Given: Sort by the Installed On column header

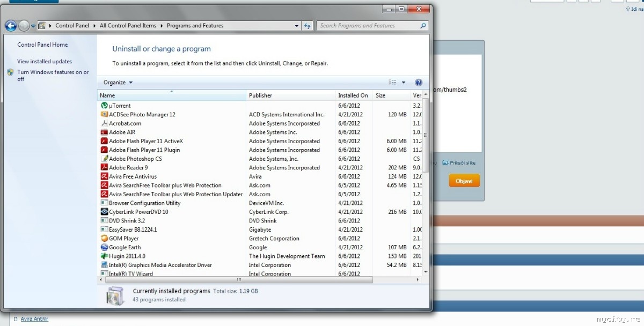Looking at the screenshot, I should tap(354, 95).
